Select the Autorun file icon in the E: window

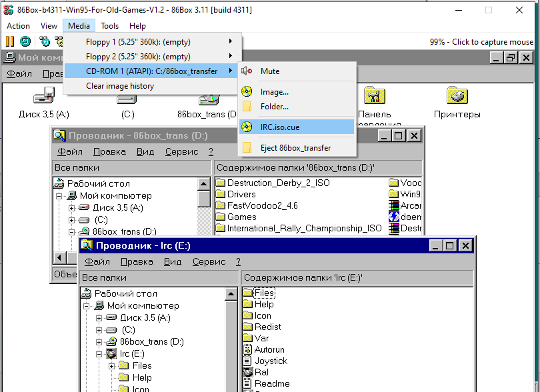coord(247,349)
